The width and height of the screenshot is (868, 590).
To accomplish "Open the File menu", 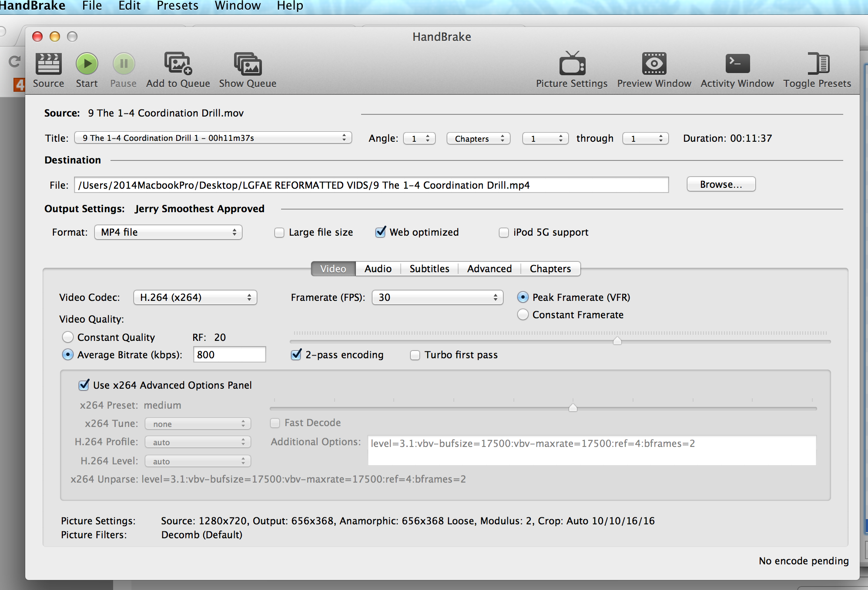I will 92,6.
